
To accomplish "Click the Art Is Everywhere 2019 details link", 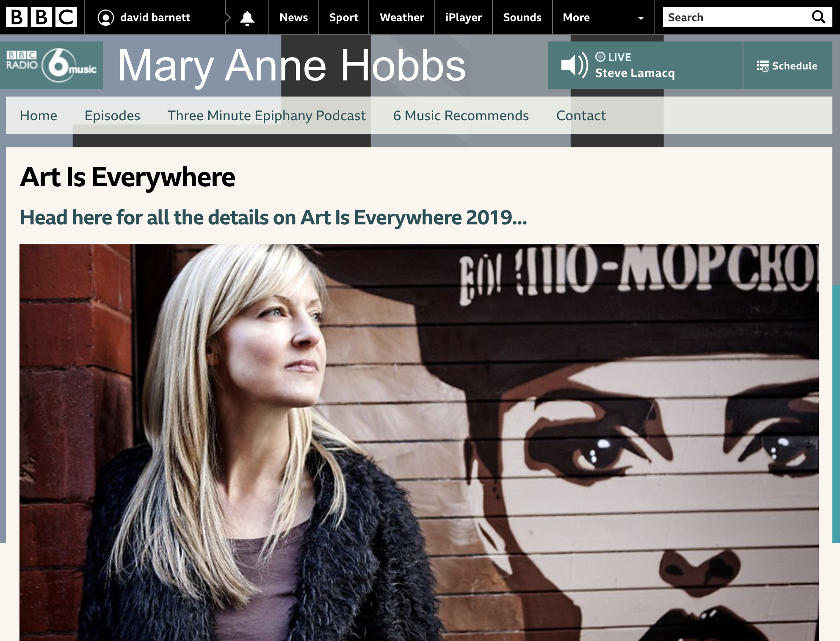I will tap(274, 218).
